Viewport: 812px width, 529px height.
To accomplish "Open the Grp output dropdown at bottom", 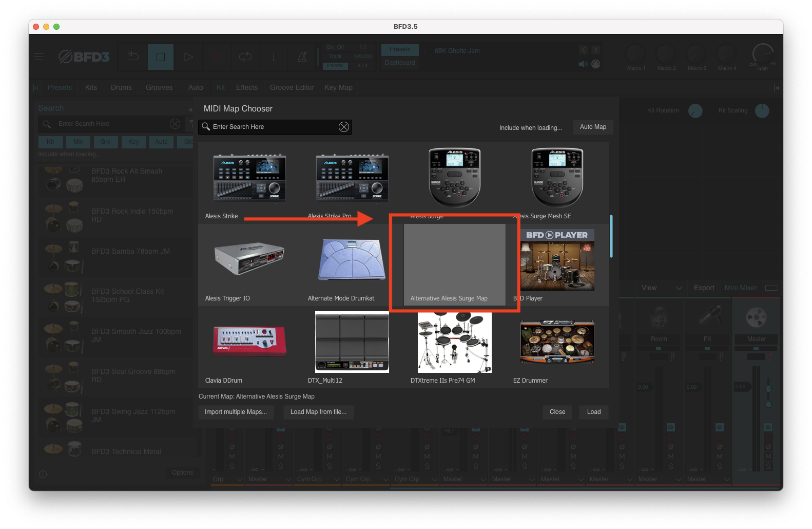I will 227,479.
